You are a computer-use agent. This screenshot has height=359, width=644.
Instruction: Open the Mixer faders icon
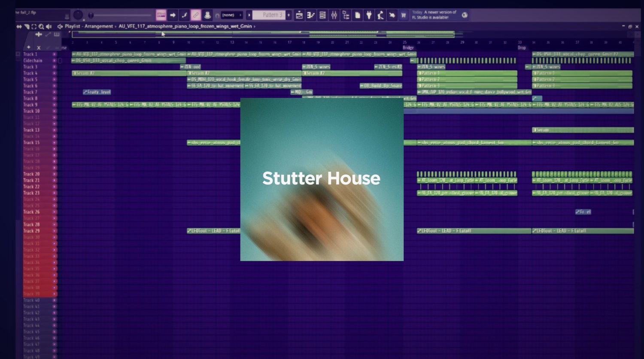pos(334,15)
